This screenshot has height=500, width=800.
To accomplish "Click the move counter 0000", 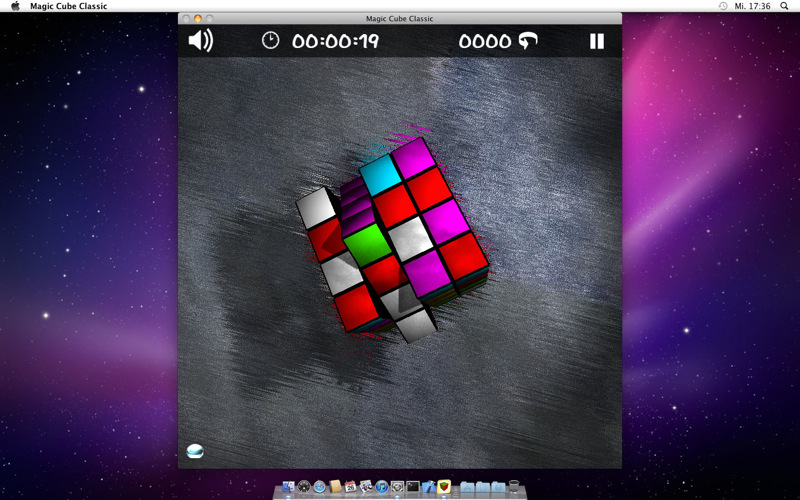I will (485, 41).
